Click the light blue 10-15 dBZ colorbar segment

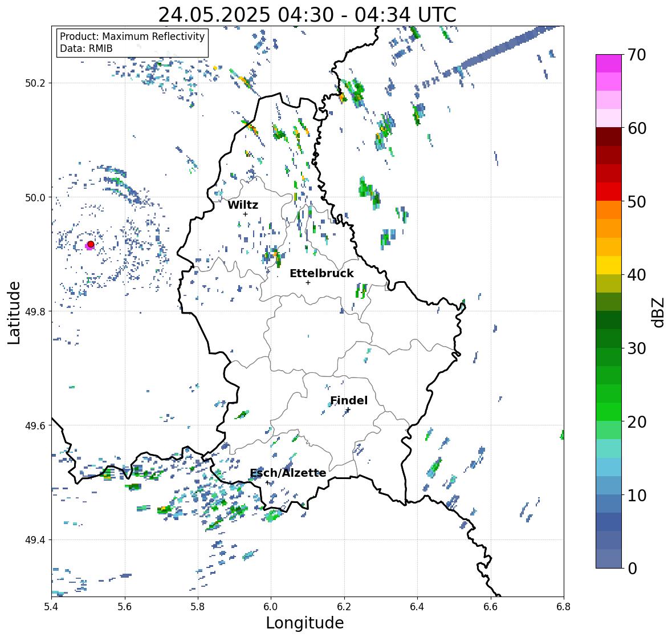(x=609, y=467)
